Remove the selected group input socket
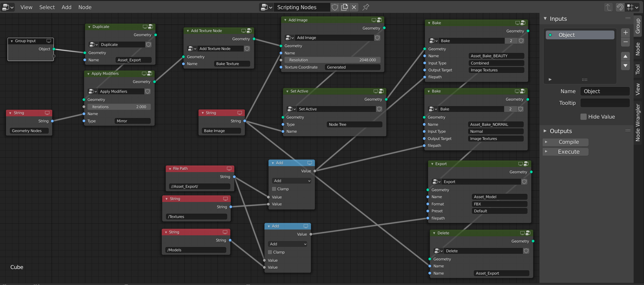 point(625,42)
